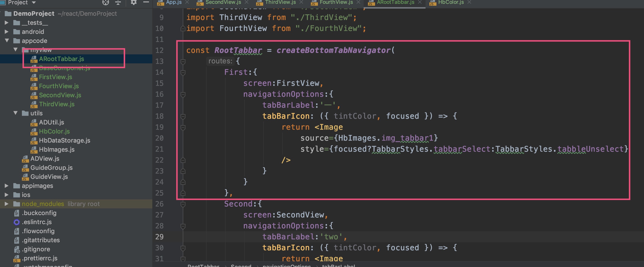Image resolution: width=644 pixels, height=267 pixels.
Task: Click the locate/scroll-from-source target icon
Action: [x=105, y=3]
